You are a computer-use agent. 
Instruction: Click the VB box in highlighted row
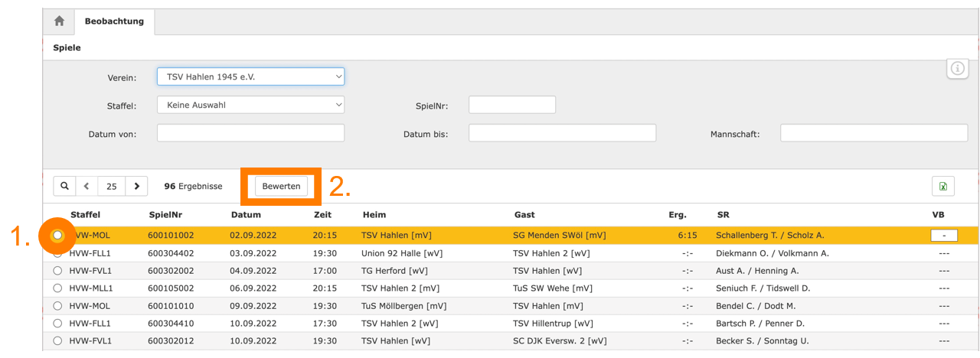tap(943, 236)
